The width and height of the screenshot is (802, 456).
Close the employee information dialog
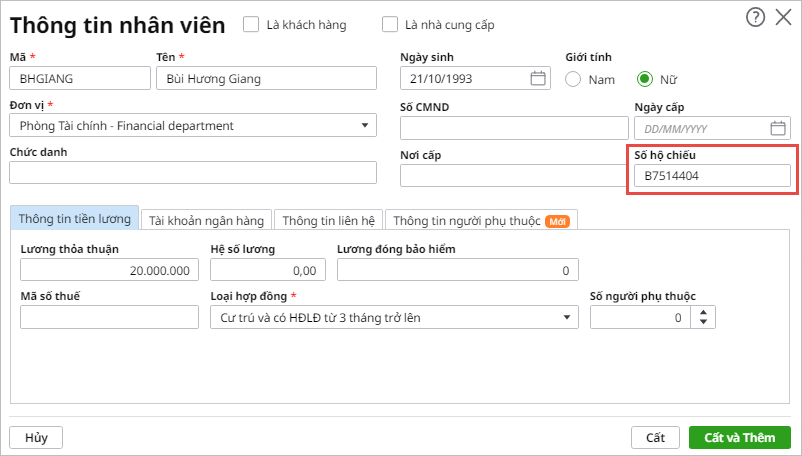click(783, 17)
